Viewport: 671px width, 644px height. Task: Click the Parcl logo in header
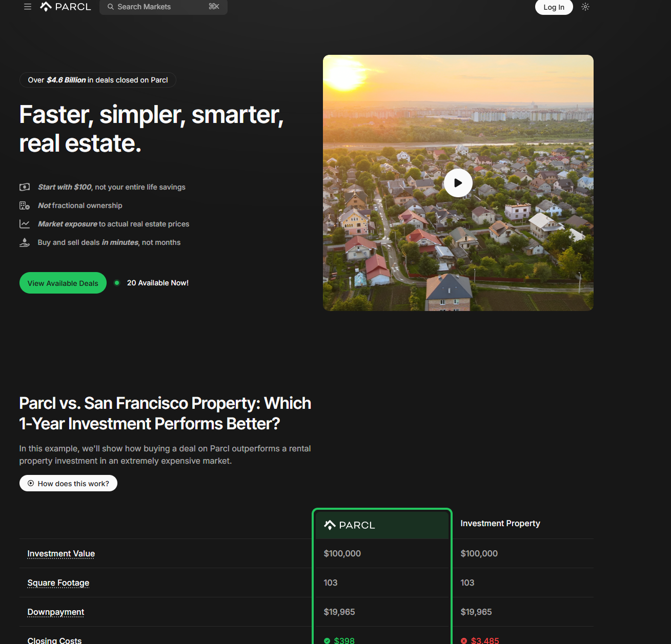click(x=66, y=7)
